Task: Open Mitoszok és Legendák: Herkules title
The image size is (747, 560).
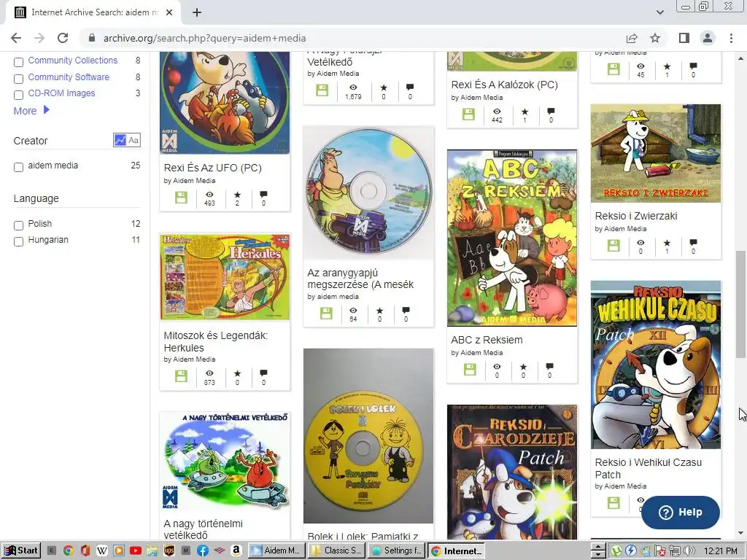Action: click(x=215, y=341)
